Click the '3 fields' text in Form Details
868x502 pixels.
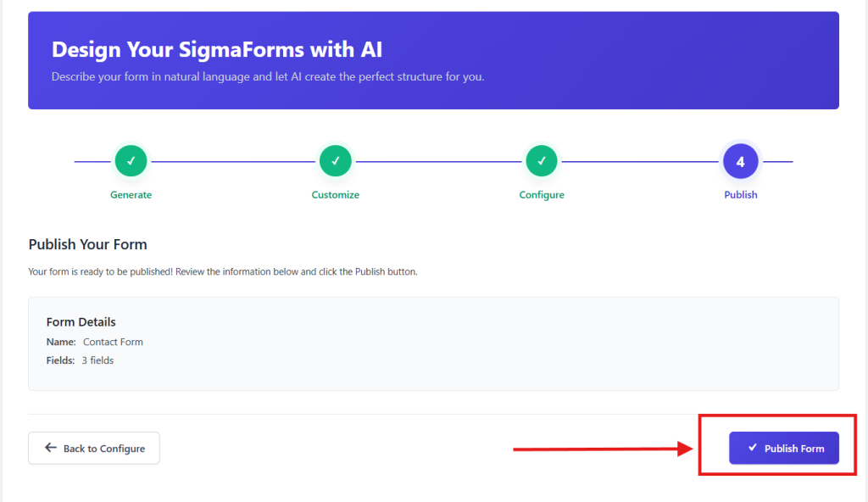[x=97, y=360]
